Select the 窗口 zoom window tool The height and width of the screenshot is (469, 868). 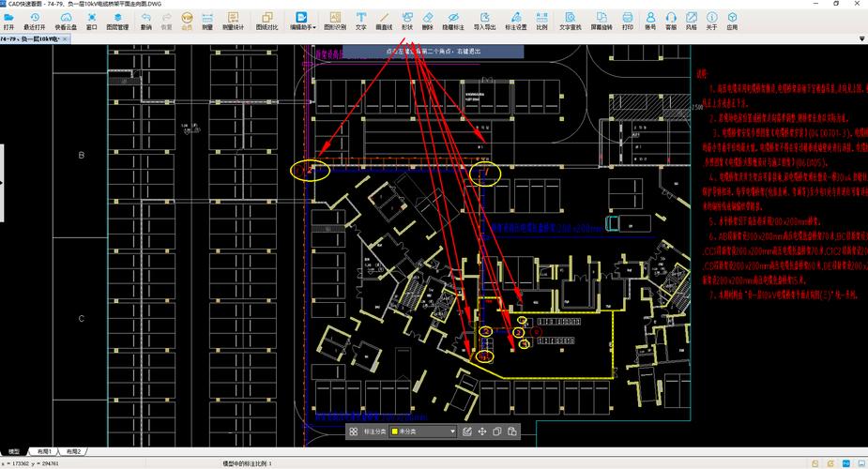click(92, 21)
